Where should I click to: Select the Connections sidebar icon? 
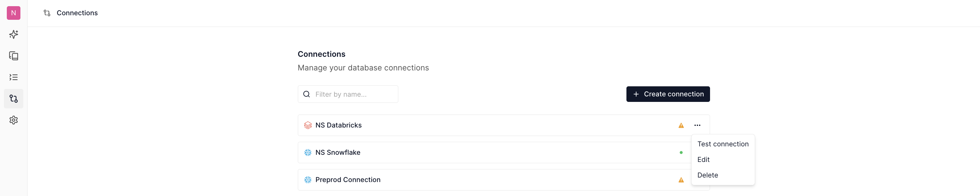[x=14, y=99]
